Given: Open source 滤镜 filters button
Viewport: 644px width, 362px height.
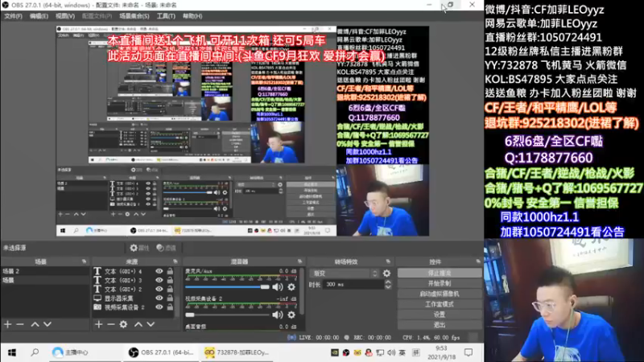Looking at the screenshot, I should click(x=167, y=248).
